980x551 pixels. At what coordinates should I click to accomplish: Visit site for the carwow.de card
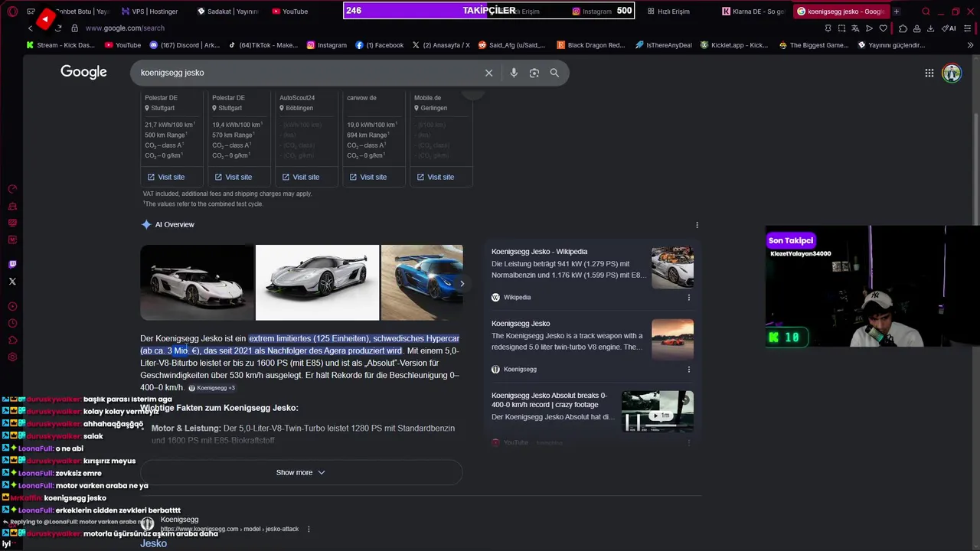pos(368,177)
